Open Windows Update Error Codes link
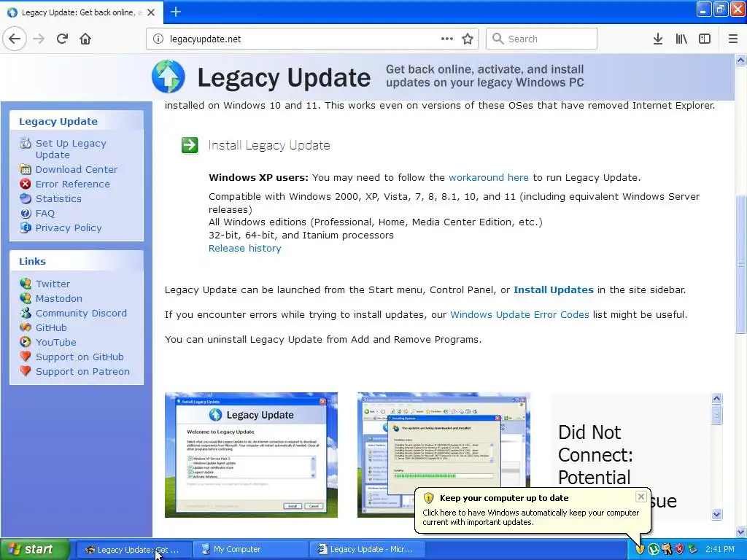The width and height of the screenshot is (747, 560). click(519, 315)
